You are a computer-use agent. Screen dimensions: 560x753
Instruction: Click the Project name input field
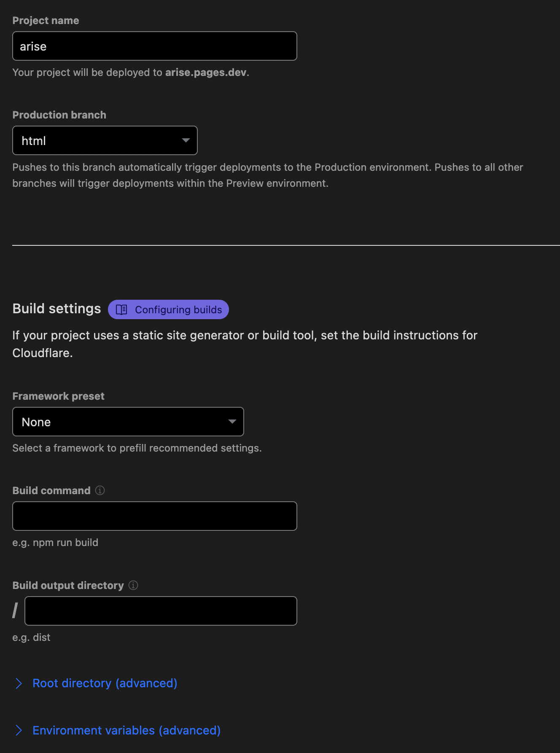(154, 46)
